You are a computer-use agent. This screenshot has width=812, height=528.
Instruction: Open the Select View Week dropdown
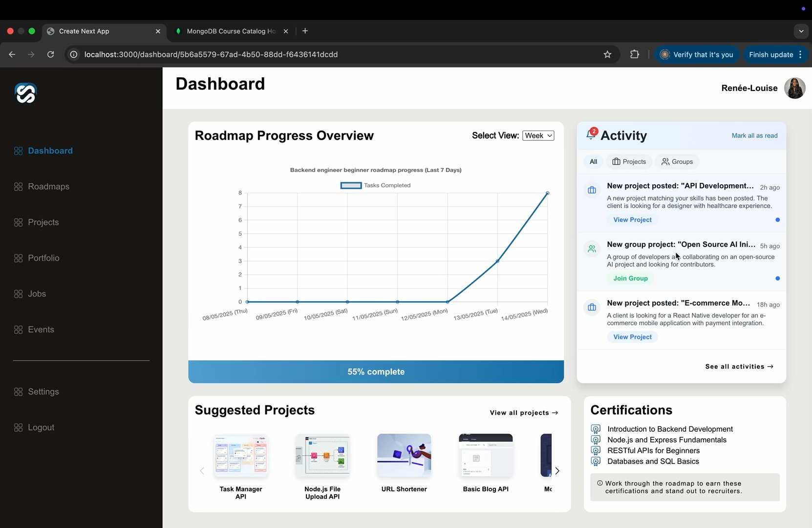538,135
